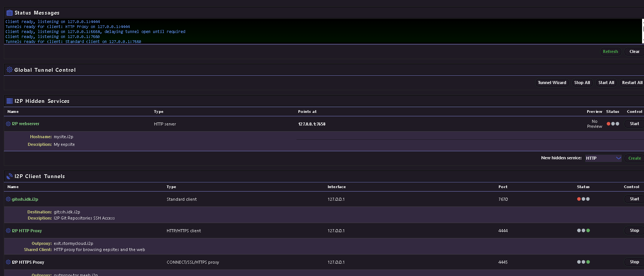Viewport: 644px width, 276px height.
Task: Launch the Tunnel Wizard
Action: (552, 83)
